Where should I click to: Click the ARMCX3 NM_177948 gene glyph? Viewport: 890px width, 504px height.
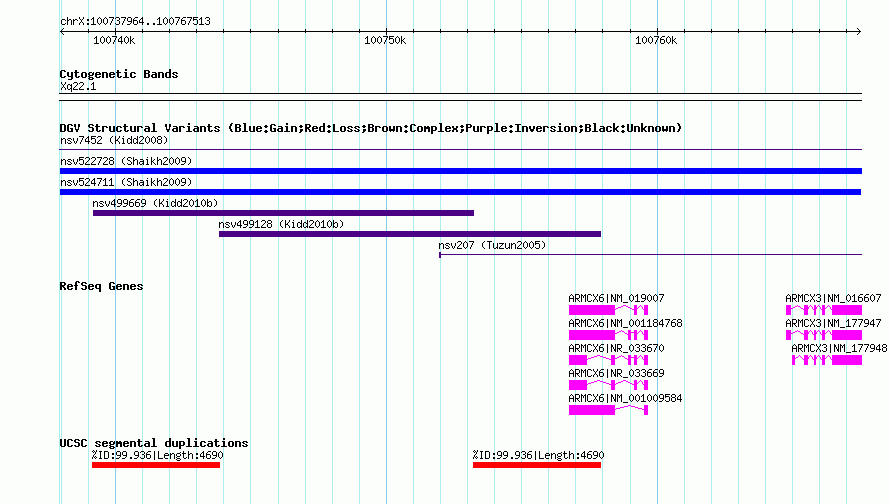827,360
